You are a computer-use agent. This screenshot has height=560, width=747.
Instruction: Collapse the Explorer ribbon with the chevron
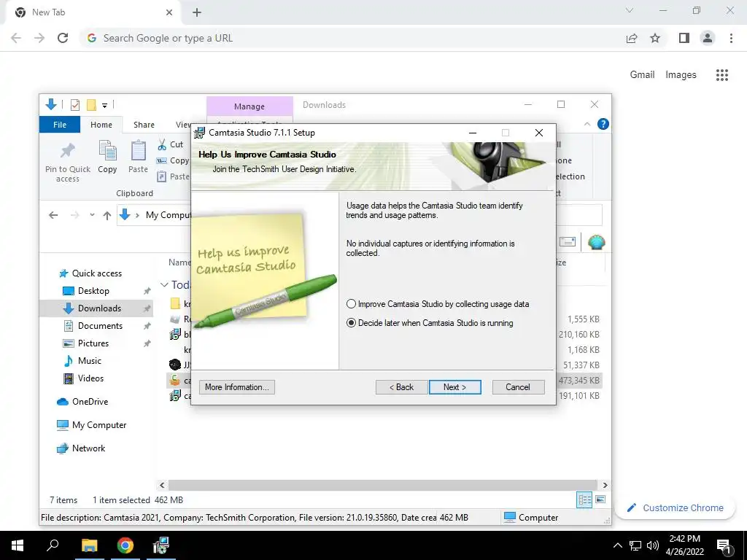click(x=587, y=124)
